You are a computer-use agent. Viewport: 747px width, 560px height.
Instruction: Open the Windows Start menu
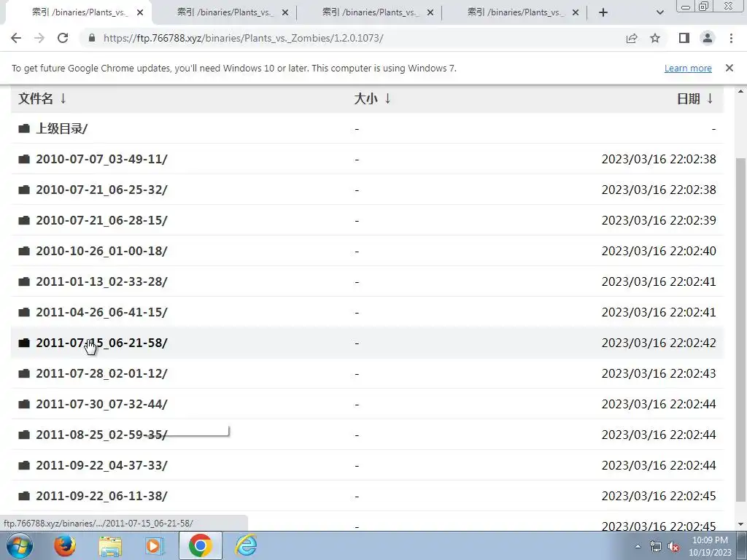[19, 545]
